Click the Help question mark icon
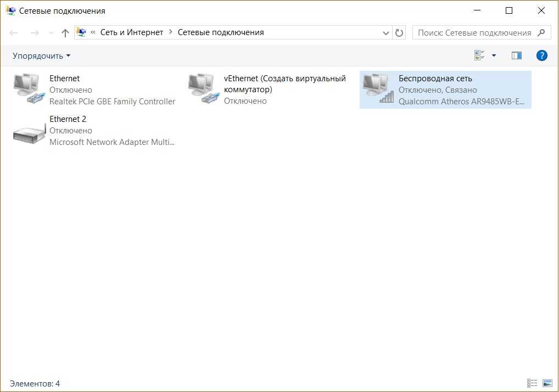Image resolution: width=559 pixels, height=392 pixels. pos(541,55)
